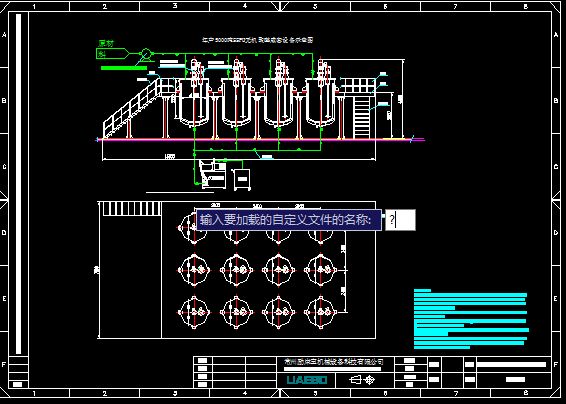Click the cyan notes text block
The width and height of the screenshot is (566, 404).
pos(471,319)
